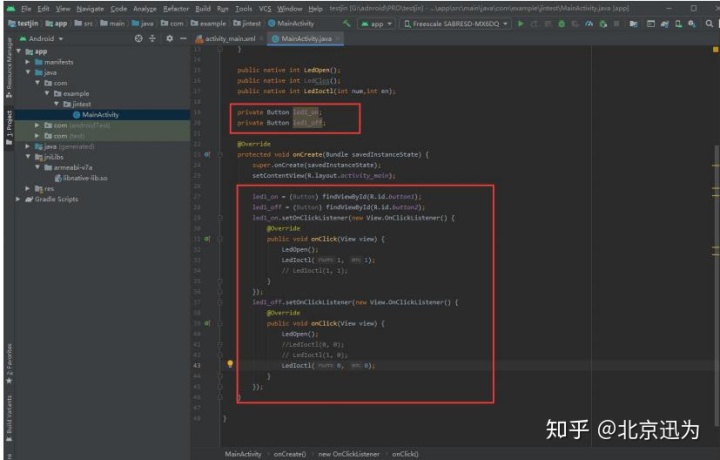The width and height of the screenshot is (720, 460).
Task: Click the Profile app gauge icon
Action: point(589,23)
